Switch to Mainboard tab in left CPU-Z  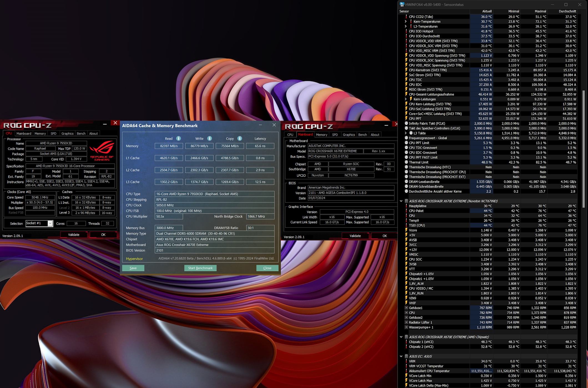(x=24, y=134)
